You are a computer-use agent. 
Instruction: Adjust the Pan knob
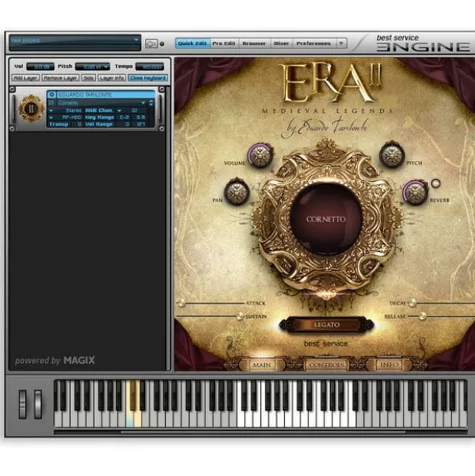pyautogui.click(x=237, y=192)
